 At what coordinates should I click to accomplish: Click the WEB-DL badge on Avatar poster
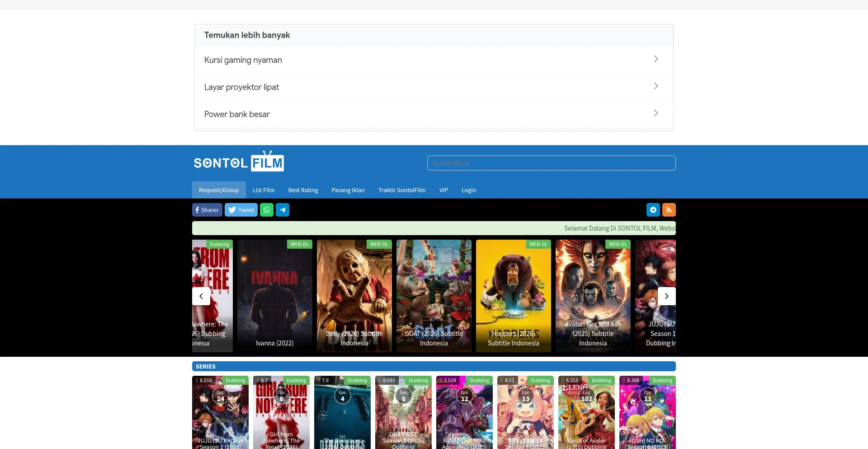pos(618,244)
